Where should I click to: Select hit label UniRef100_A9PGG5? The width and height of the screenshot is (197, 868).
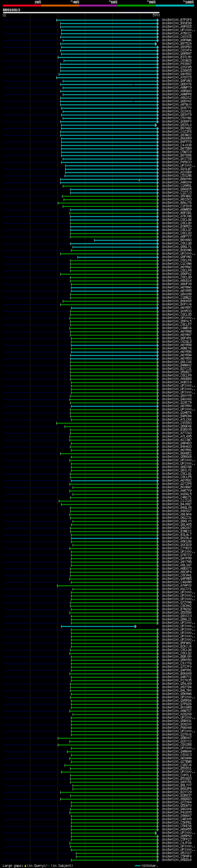[177, 26]
